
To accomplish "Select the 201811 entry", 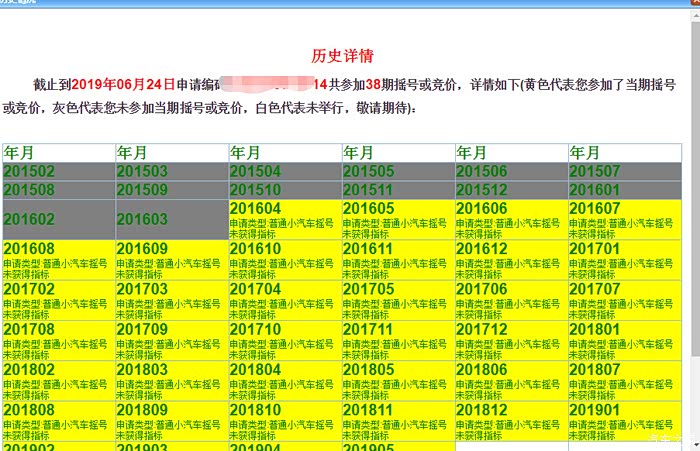I will [x=399, y=421].
